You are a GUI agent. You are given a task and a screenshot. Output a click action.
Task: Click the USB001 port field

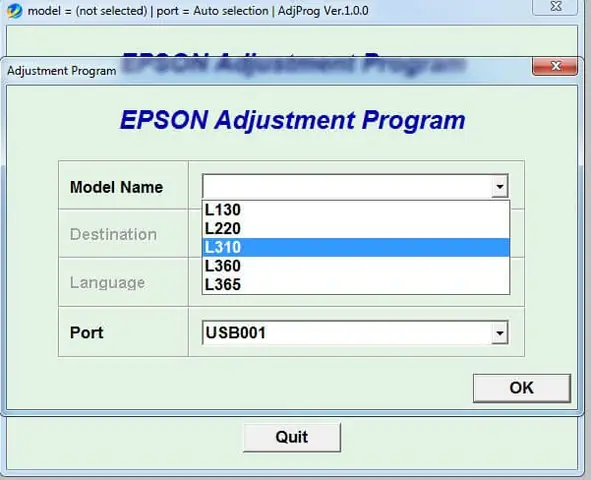355,333
